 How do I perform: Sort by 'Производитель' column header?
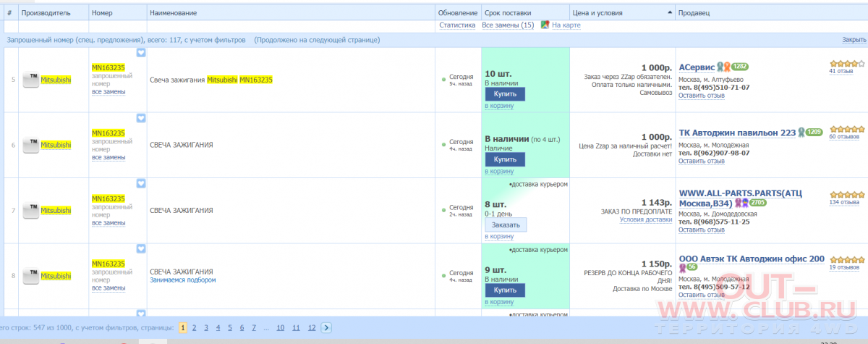tap(46, 13)
